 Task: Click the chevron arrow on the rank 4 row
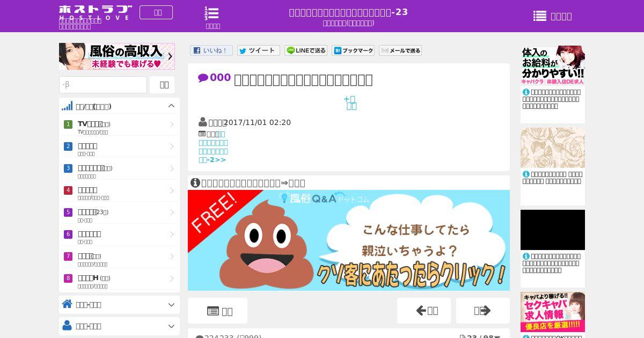click(x=172, y=190)
